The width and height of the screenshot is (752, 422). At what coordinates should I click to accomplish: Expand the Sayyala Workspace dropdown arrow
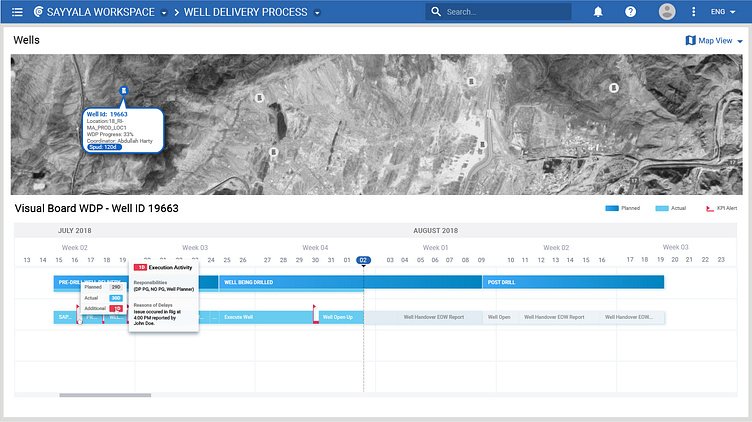point(163,13)
